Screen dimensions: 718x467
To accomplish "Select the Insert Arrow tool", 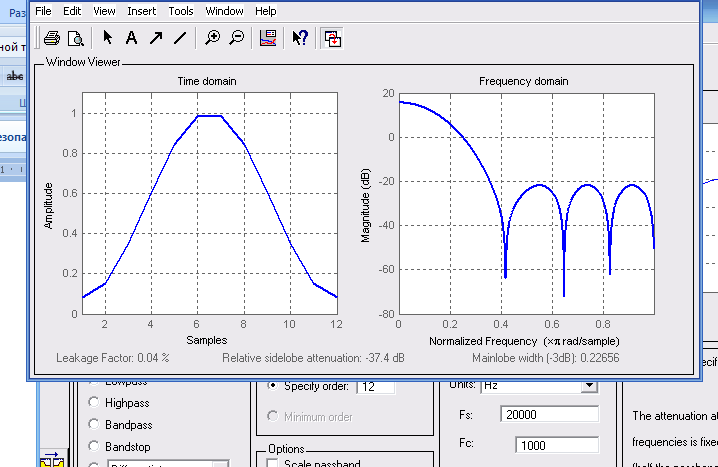I will pos(155,38).
